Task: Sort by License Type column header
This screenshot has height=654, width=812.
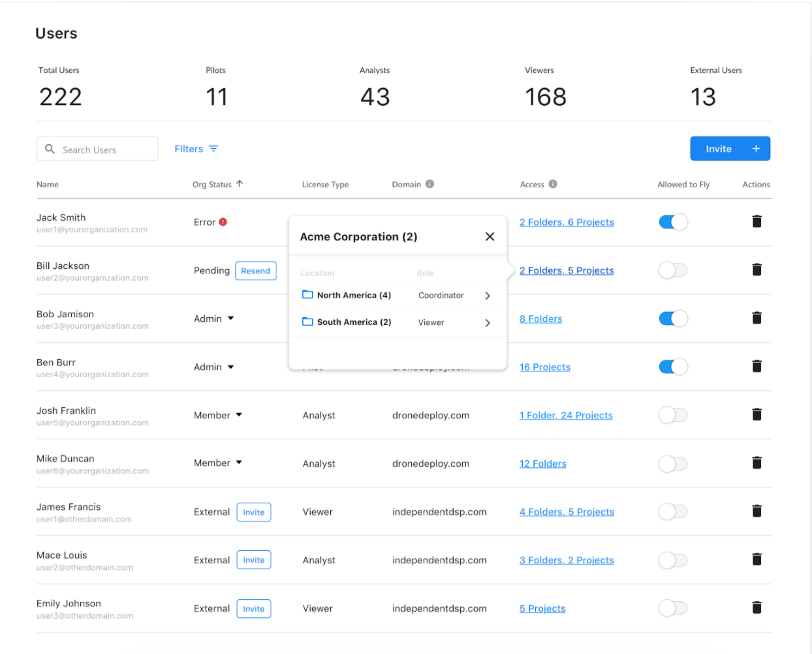Action: (325, 184)
